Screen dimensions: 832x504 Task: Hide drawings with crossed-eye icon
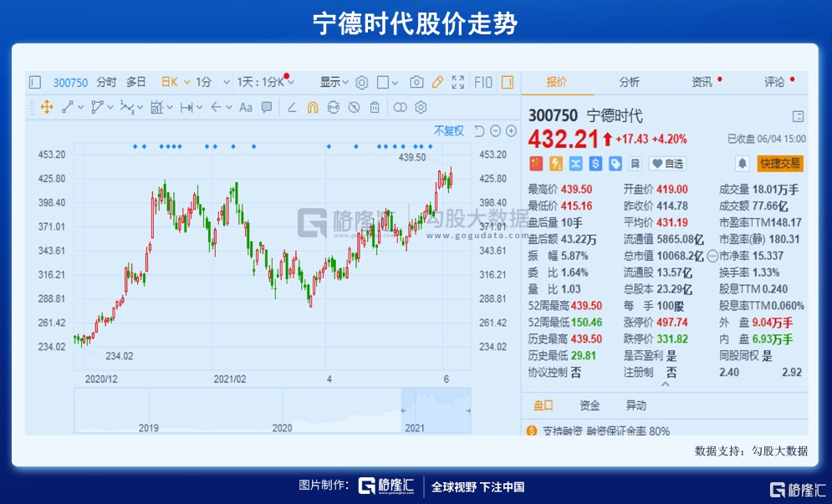coord(354,108)
